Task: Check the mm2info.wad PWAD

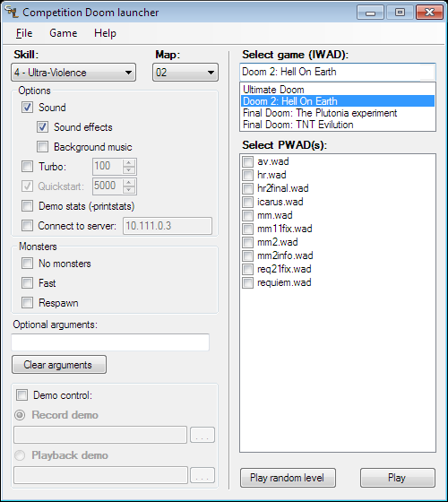Action: click(x=247, y=255)
